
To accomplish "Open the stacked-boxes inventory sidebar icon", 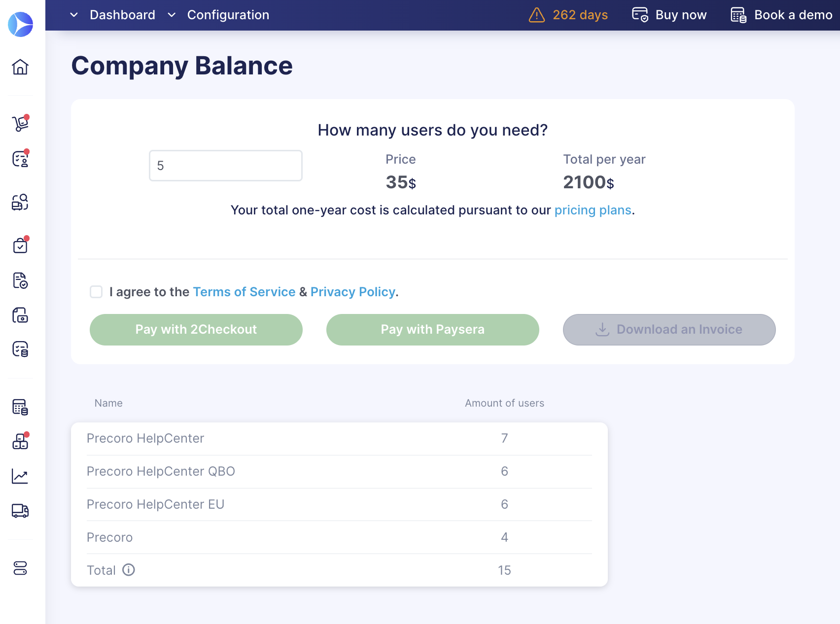I will click(20, 441).
